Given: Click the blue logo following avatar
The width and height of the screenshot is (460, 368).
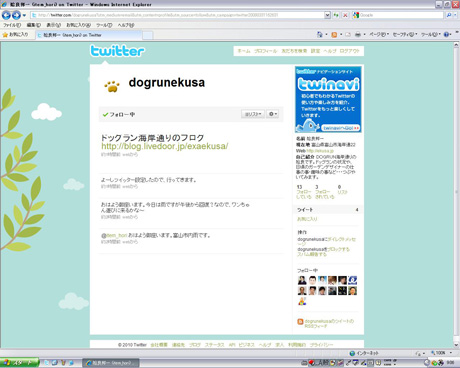Looking at the screenshot, I should (x=352, y=280).
